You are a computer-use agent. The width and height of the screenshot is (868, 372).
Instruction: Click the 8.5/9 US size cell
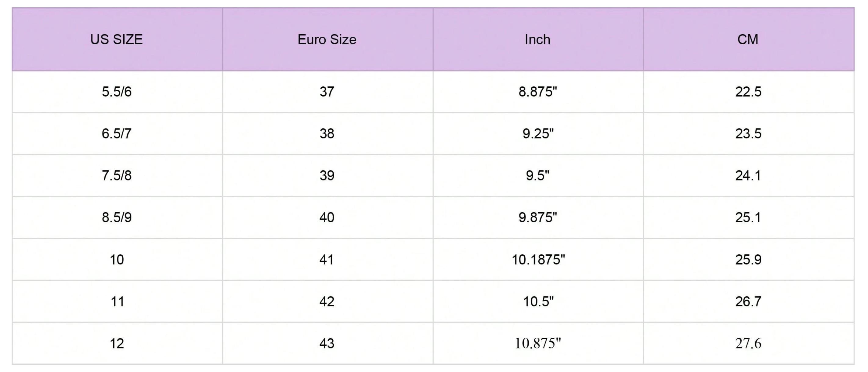coord(117,217)
